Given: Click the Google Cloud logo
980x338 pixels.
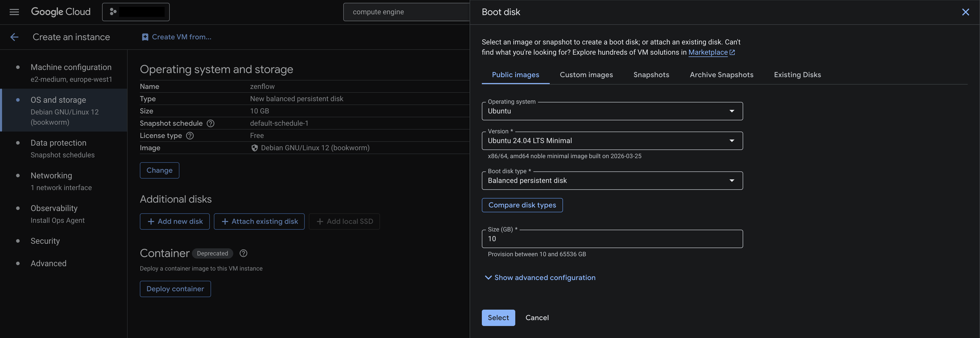Looking at the screenshot, I should [x=61, y=12].
